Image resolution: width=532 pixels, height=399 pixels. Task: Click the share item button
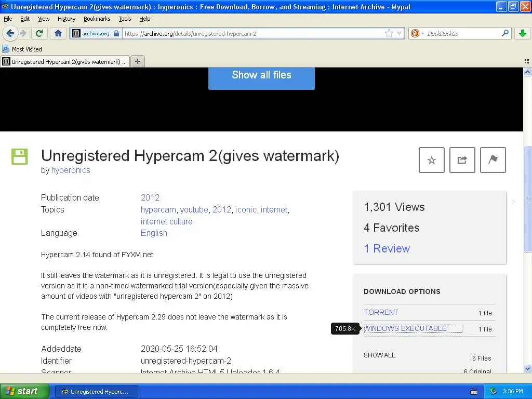[462, 160]
